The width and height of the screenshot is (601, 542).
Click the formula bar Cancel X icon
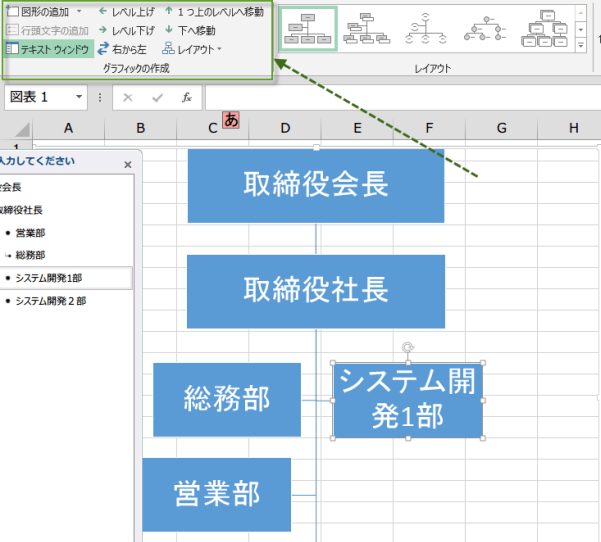click(128, 98)
